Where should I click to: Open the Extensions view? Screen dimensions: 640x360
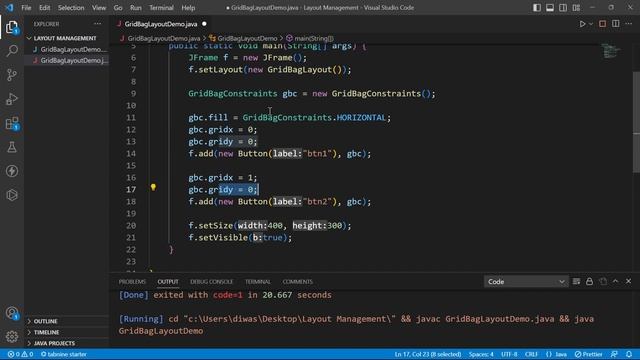click(x=12, y=123)
